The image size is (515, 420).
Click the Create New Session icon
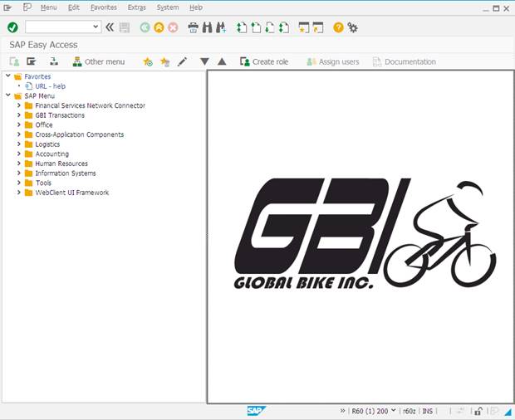point(304,27)
